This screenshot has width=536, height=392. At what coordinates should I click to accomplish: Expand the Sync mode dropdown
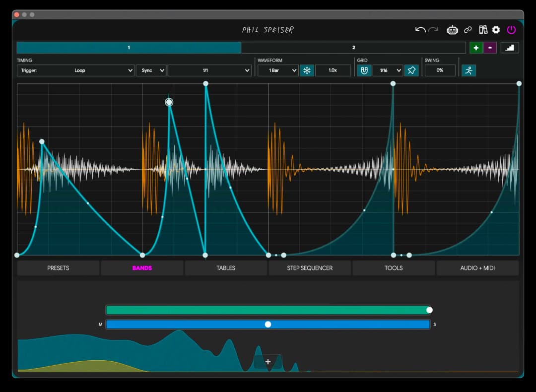click(x=151, y=70)
